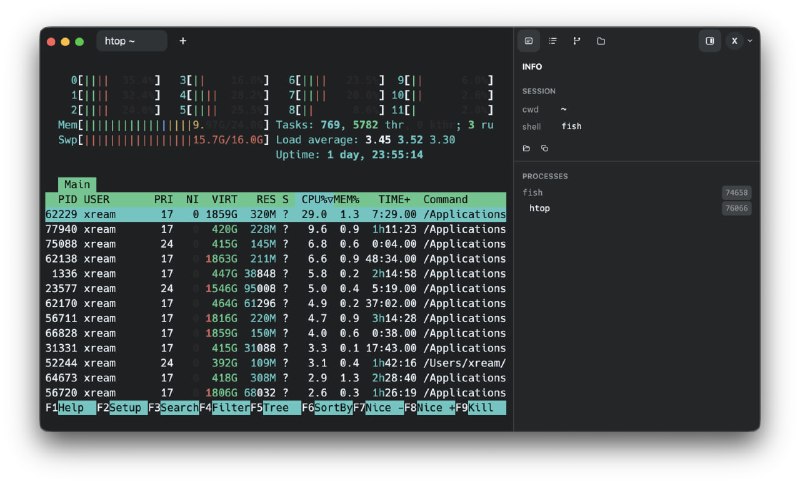Click the 76066 PID badge

(736, 208)
